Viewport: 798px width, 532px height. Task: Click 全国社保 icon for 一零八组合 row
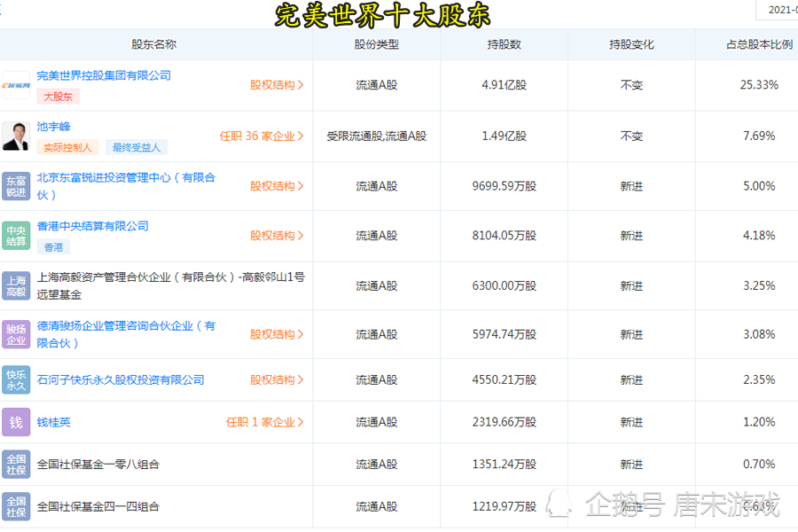tap(16, 465)
